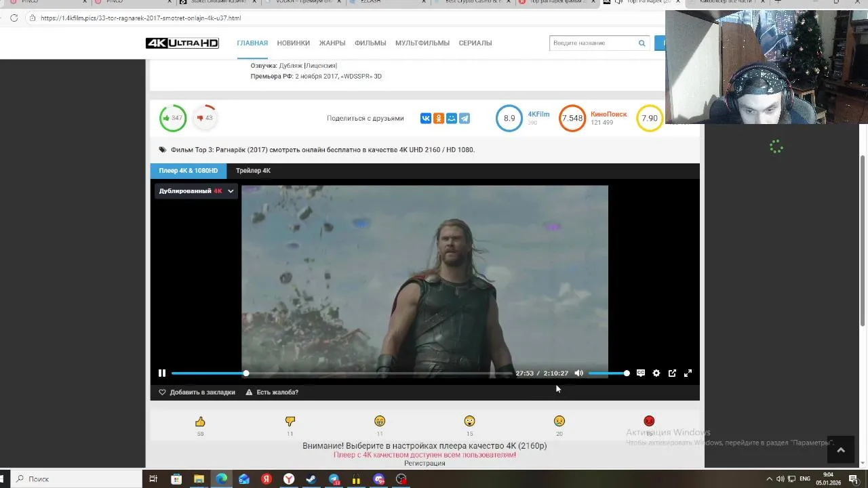Screen dimensions: 868x488
Task: Select Плеер 4K & 1080HD tab
Action: coord(189,171)
